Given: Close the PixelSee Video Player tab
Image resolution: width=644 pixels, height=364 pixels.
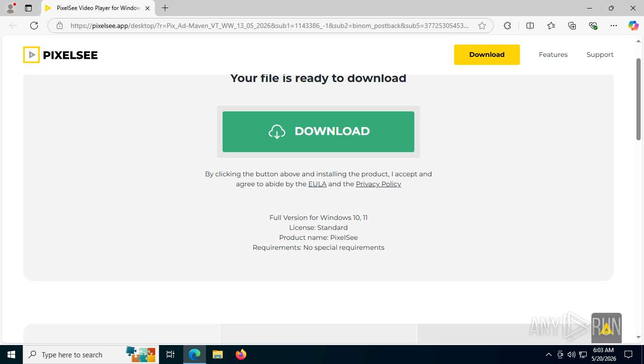Looking at the screenshot, I should point(147,8).
